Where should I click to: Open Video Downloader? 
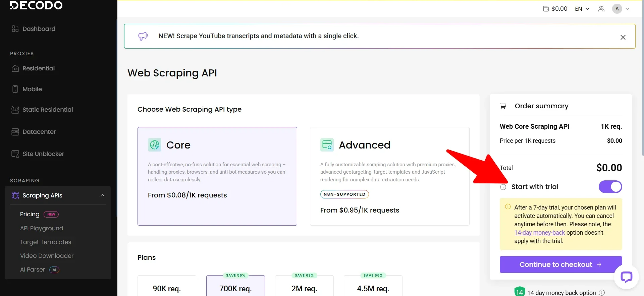[47, 256]
